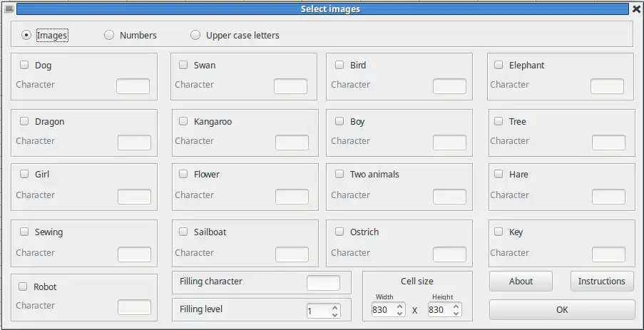This screenshot has height=330, width=644.
Task: Select the Images radio button
Action: coord(26,35)
